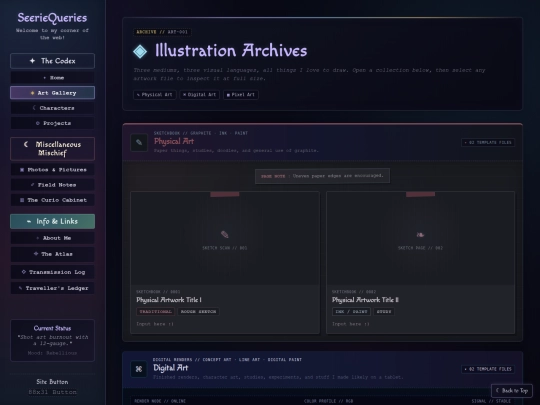Click the pencil icon in Sketch Scan 001
Image resolution: width=540 pixels, height=405 pixels.
pos(225,235)
